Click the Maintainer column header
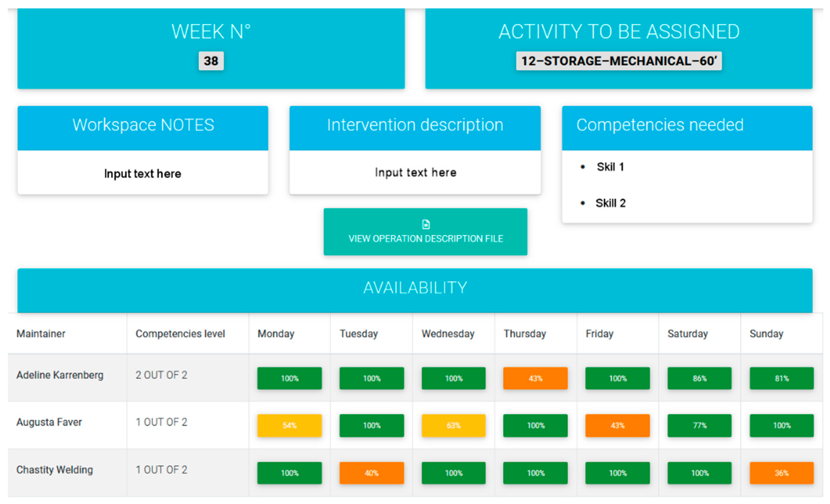Screen dimensions: 830x504 pyautogui.click(x=41, y=334)
